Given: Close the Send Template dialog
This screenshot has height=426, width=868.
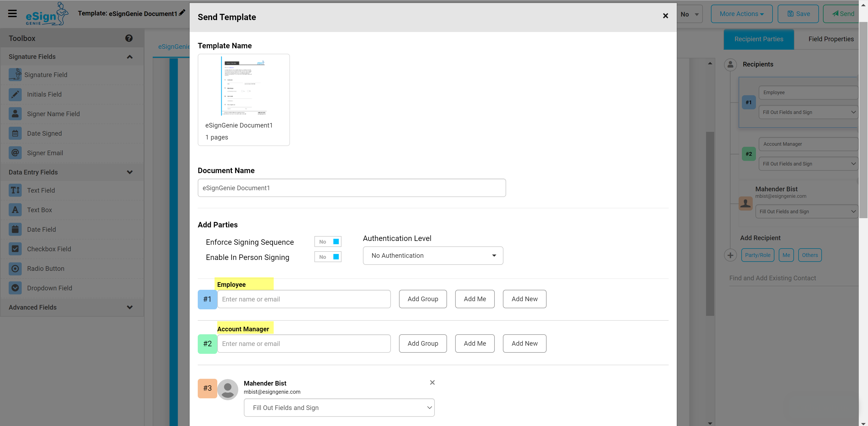Looking at the screenshot, I should pos(665,16).
